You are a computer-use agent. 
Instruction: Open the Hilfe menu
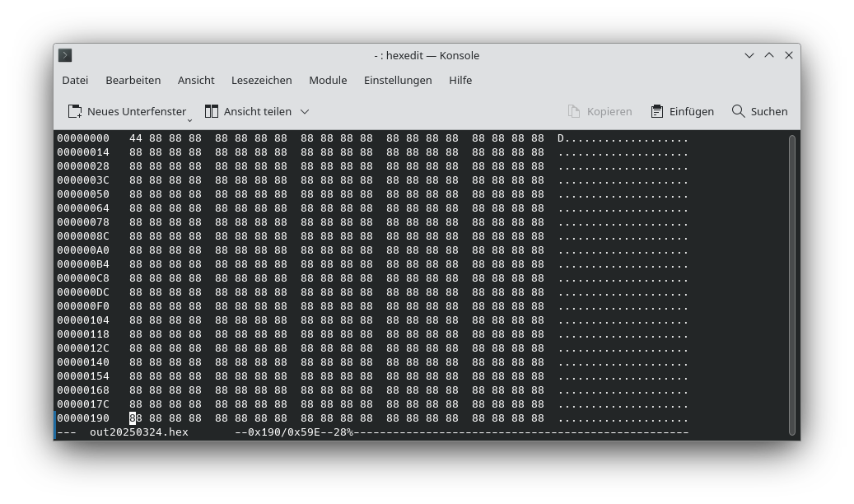pos(460,80)
